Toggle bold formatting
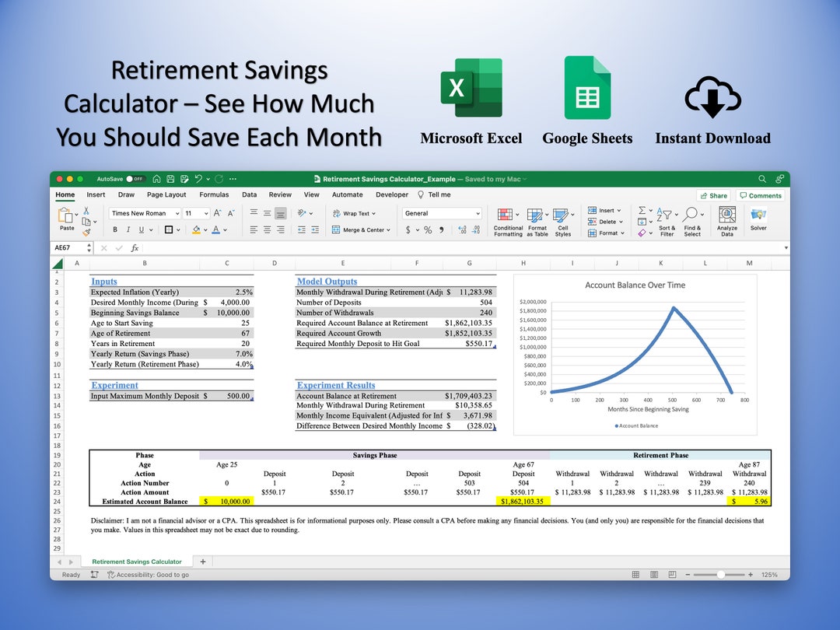840x630 pixels. pos(114,229)
